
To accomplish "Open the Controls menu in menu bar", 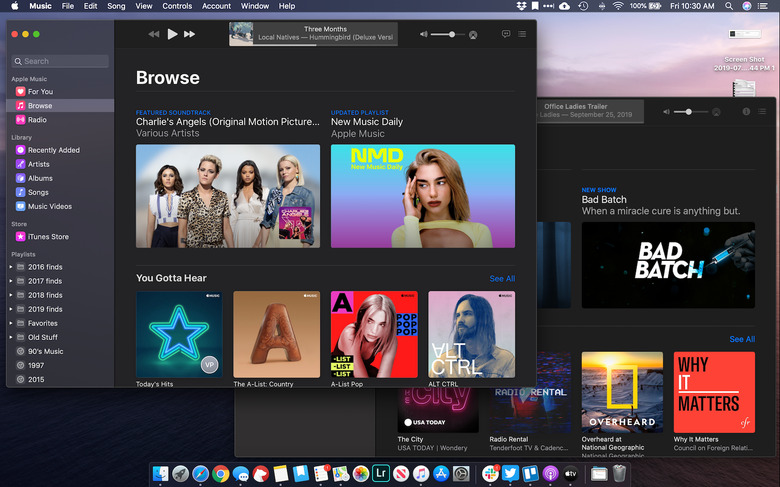I will (177, 6).
